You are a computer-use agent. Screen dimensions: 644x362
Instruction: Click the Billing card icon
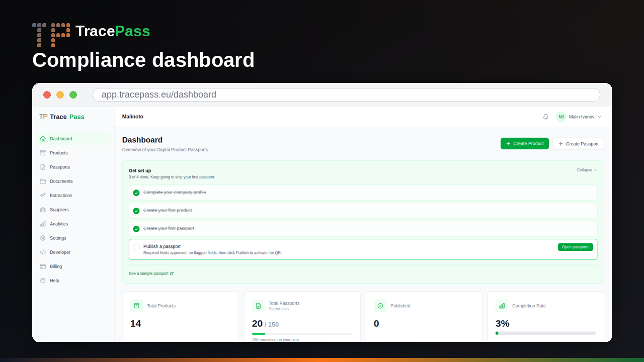[x=43, y=266]
